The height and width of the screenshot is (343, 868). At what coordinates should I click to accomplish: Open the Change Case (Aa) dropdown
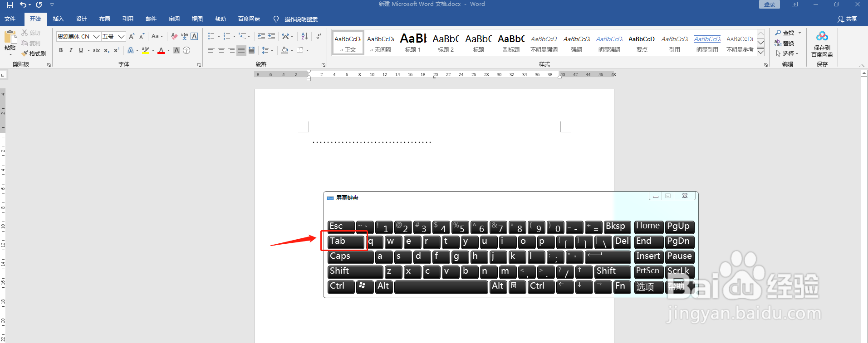[x=157, y=36]
